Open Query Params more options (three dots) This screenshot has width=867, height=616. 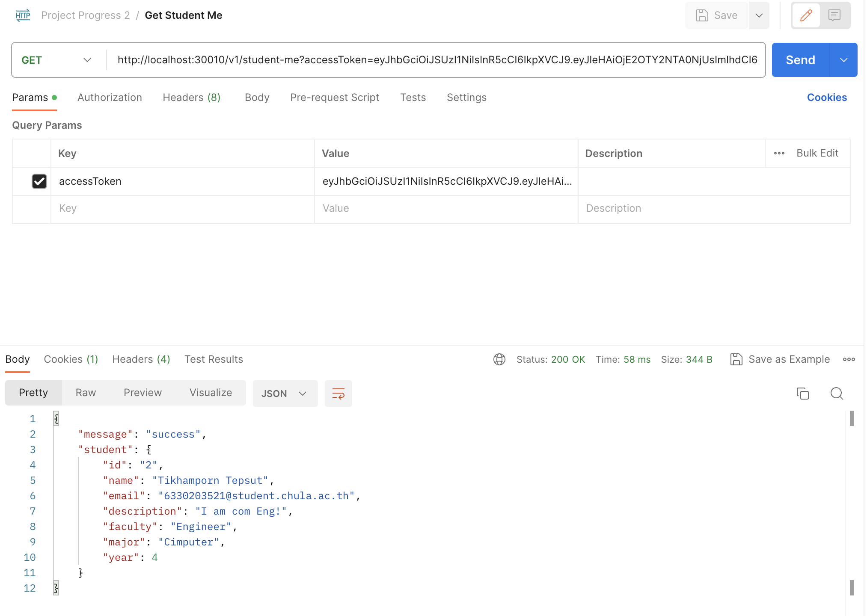[x=779, y=153]
